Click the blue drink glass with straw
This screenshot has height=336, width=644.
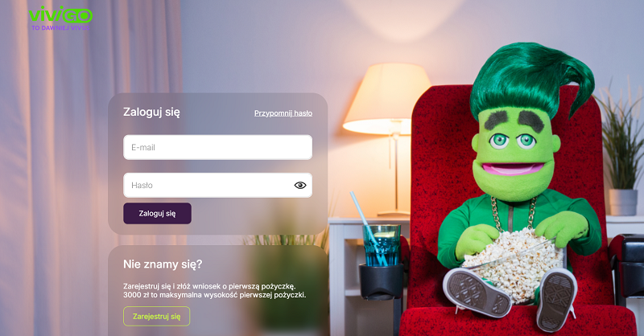pyautogui.click(x=381, y=245)
